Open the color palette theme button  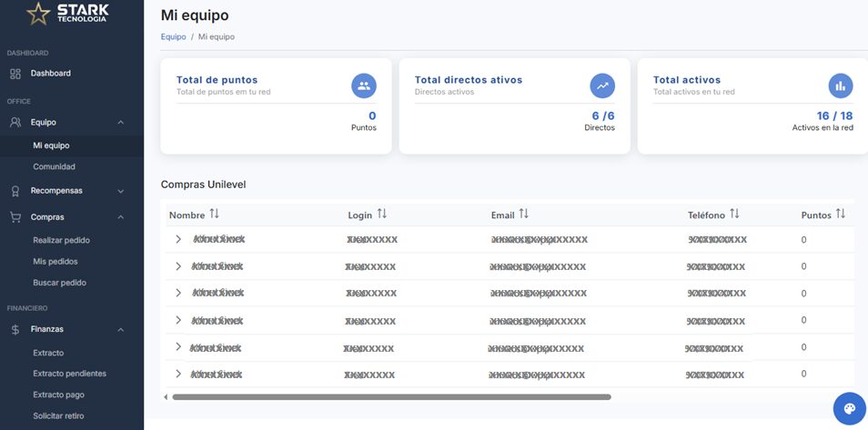point(849,409)
